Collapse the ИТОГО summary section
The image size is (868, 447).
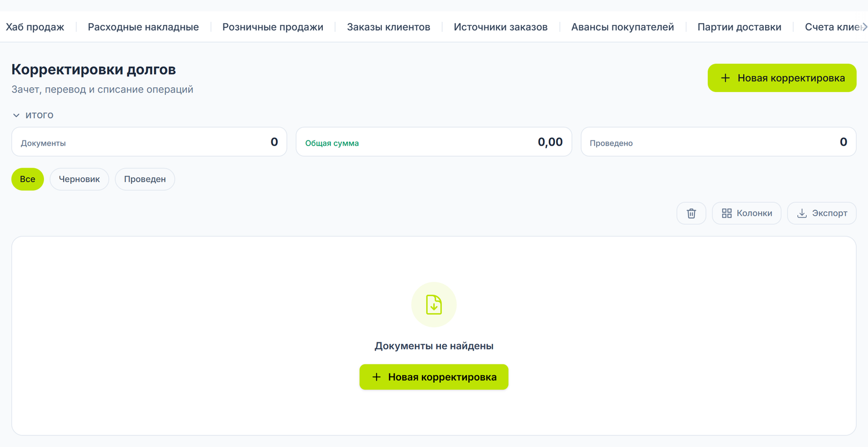[33, 115]
